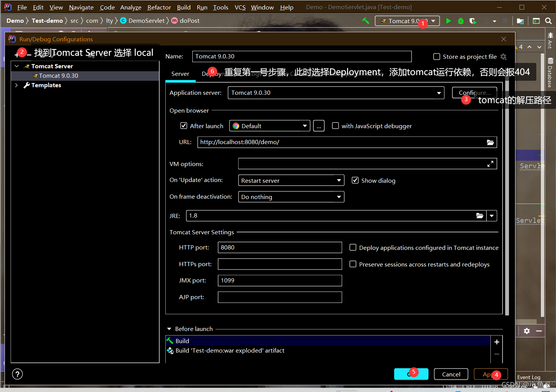Click the JMX port field
The width and height of the screenshot is (556, 392).
(x=280, y=281)
